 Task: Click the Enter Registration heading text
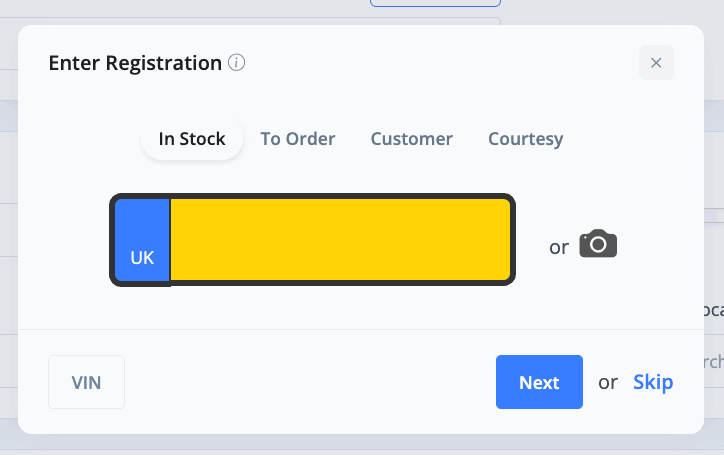(135, 63)
